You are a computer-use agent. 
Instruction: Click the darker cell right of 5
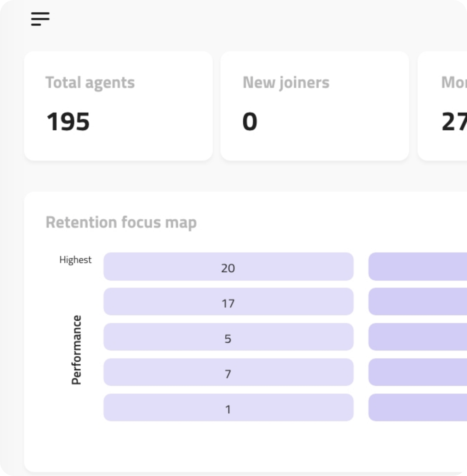pos(418,337)
